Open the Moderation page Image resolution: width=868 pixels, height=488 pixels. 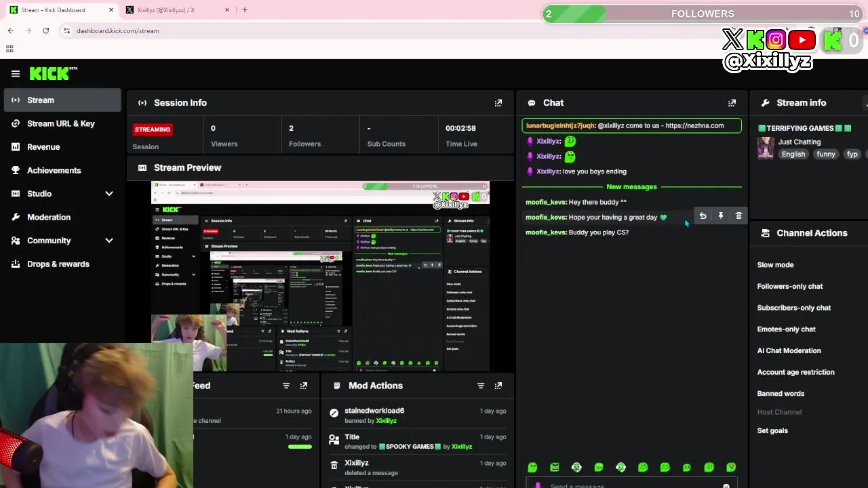coord(62,218)
